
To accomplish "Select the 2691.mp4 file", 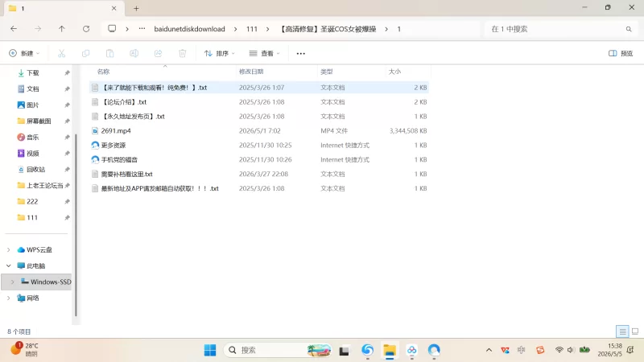I will point(259,130).
